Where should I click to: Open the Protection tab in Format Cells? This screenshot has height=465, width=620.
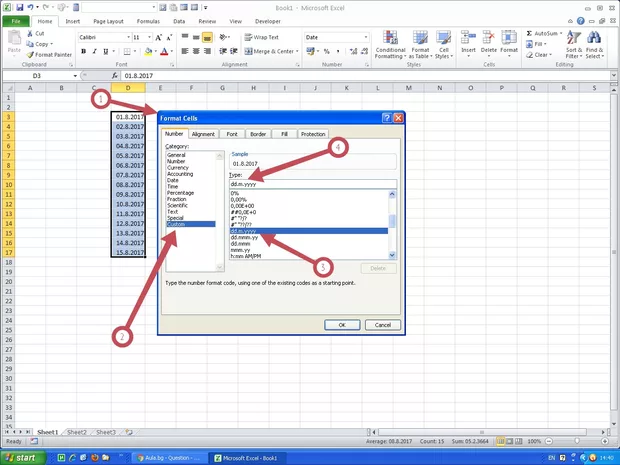pos(313,134)
